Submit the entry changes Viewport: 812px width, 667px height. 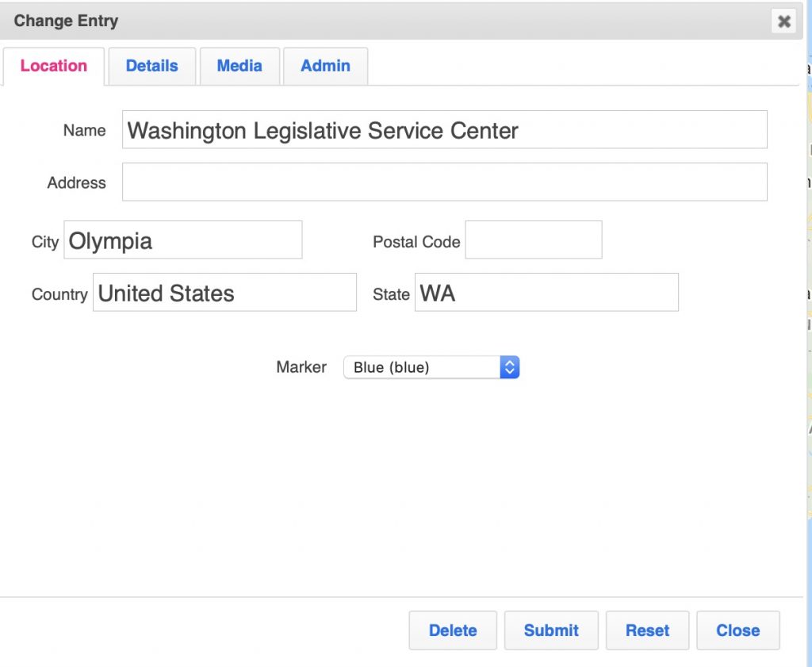click(551, 631)
